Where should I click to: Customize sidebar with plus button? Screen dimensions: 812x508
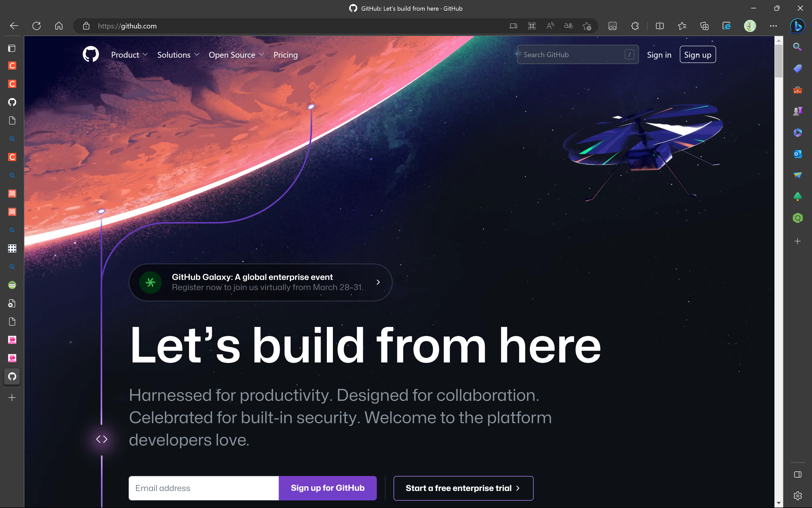(x=798, y=241)
